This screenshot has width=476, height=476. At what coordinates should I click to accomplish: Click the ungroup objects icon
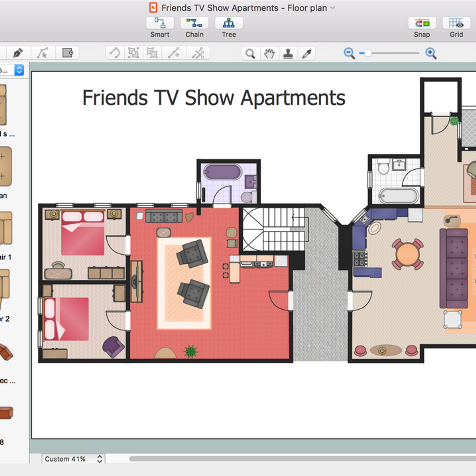[152, 53]
